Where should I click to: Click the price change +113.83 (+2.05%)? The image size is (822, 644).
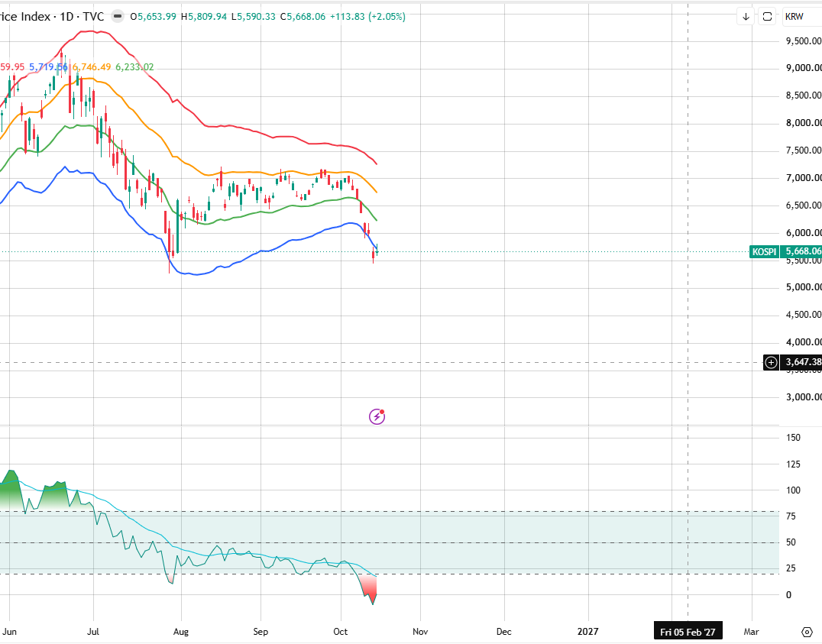coord(367,17)
